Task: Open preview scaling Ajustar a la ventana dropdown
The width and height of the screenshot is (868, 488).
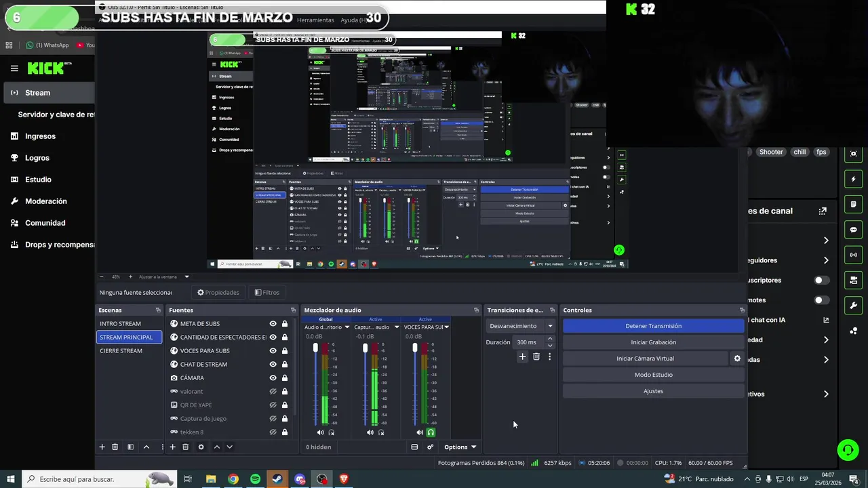Action: pyautogui.click(x=163, y=277)
